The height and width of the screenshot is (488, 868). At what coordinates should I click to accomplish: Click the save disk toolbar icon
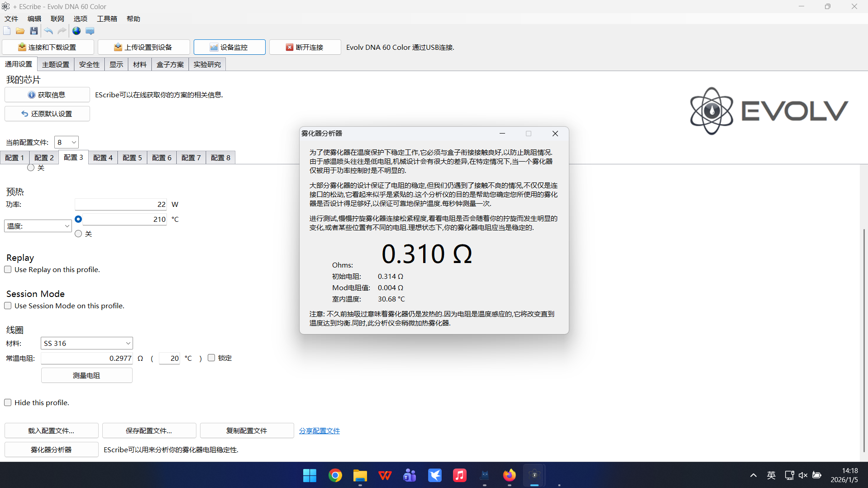point(34,31)
